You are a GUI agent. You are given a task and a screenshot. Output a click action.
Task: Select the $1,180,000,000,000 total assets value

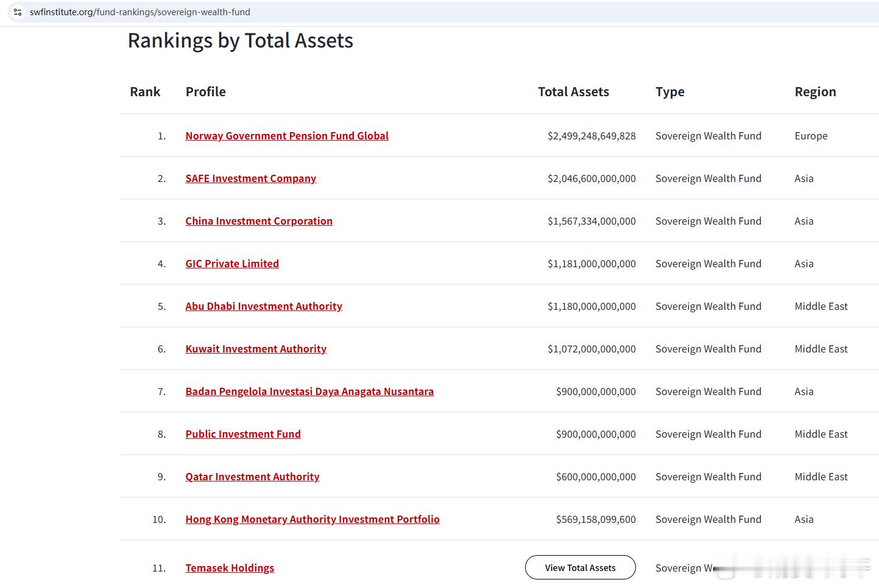click(x=591, y=306)
